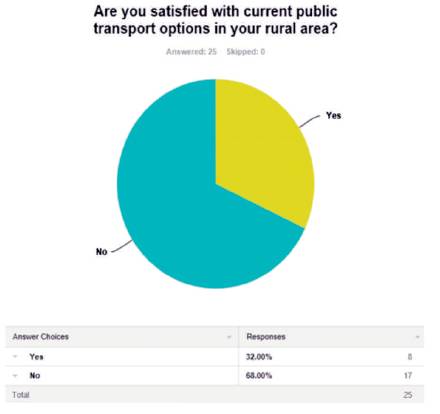Expand the No row arrow in table
The height and width of the screenshot is (414, 440).
[15, 376]
